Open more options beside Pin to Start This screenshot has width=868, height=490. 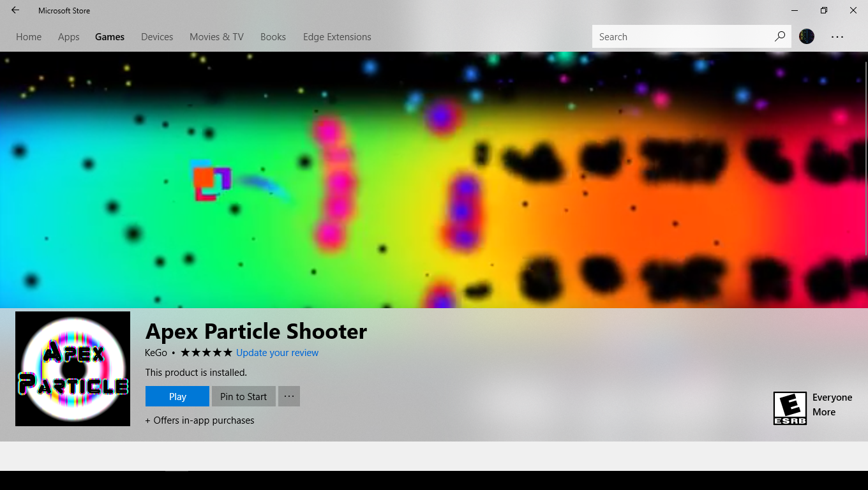(289, 396)
